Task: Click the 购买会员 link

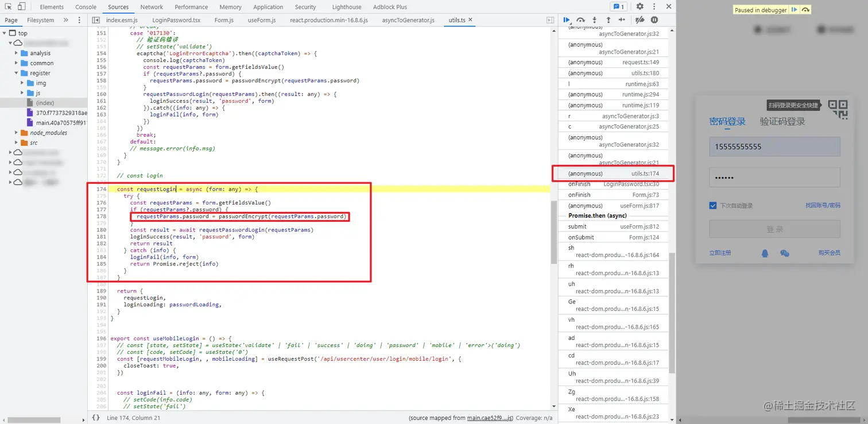Action: coord(830,253)
